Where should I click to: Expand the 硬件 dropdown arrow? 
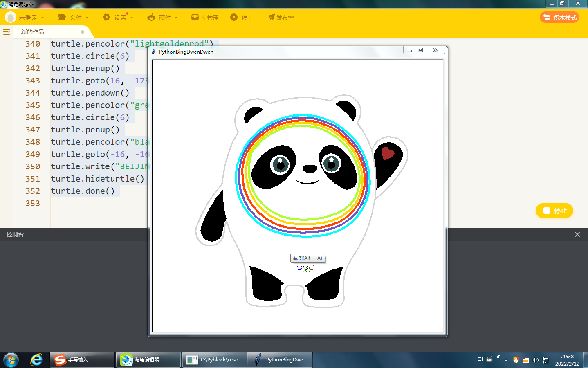pyautogui.click(x=176, y=18)
